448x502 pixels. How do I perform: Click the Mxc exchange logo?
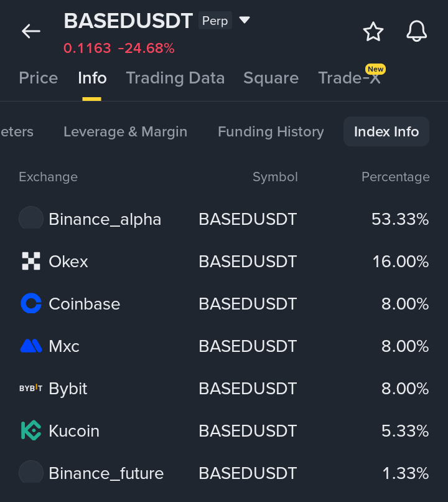point(31,346)
